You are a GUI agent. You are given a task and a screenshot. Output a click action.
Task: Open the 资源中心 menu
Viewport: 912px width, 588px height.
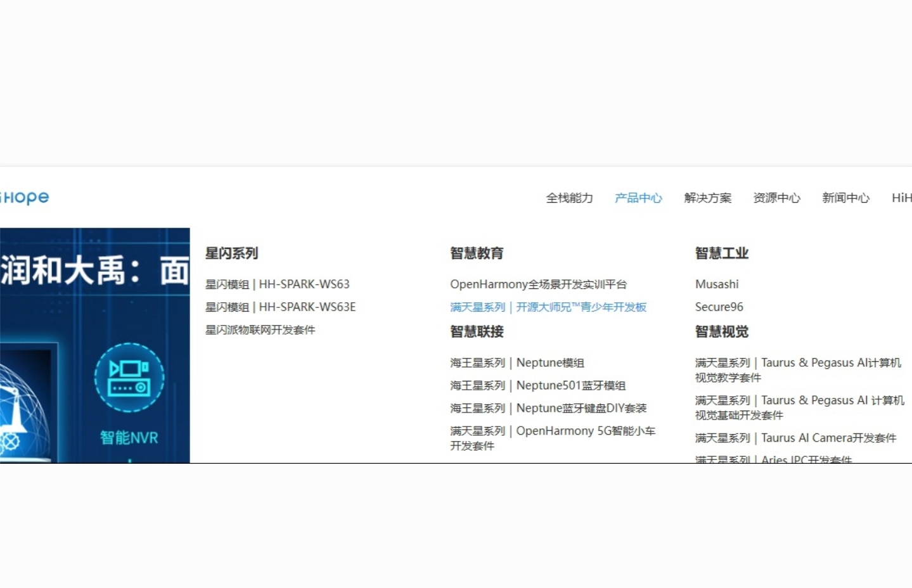click(x=776, y=198)
